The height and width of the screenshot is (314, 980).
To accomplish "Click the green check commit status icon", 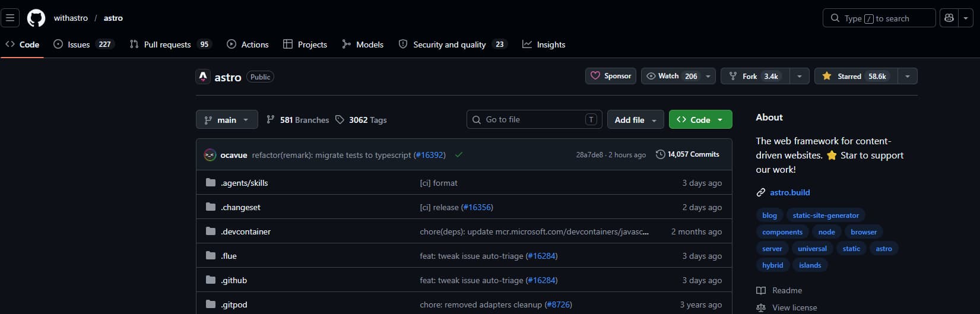I will [459, 155].
